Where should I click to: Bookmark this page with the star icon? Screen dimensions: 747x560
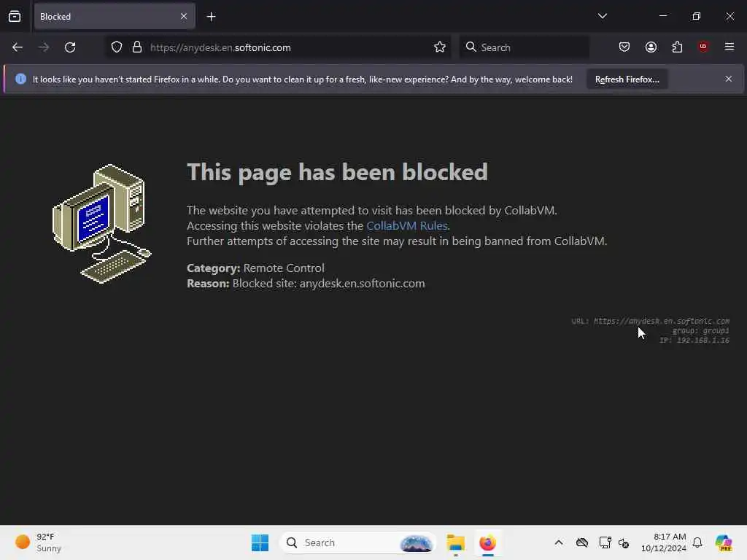pos(440,47)
